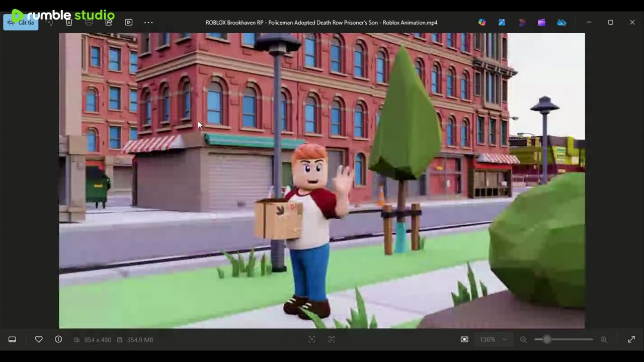Click the OneDrive crossed-out cloud icon
644x362 pixels.
point(561,23)
